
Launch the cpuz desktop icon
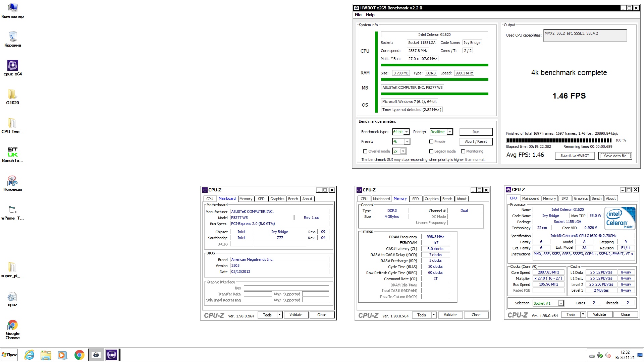12,299
